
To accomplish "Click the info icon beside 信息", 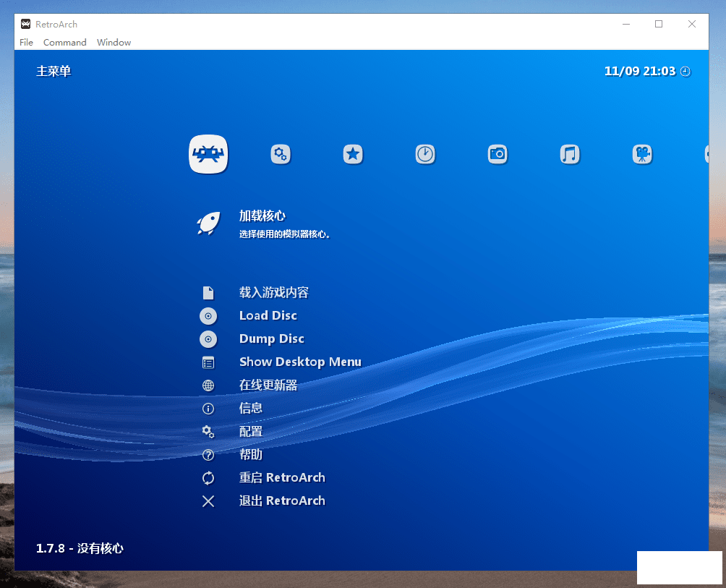I will (x=208, y=409).
